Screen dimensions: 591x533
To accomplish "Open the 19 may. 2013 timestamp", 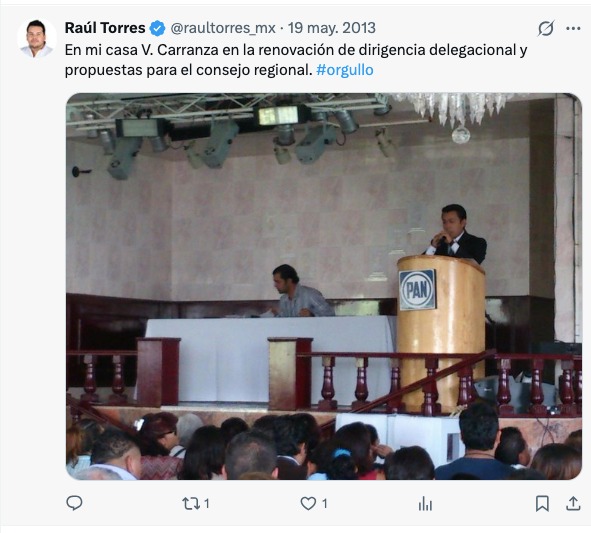I will pyautogui.click(x=332, y=28).
